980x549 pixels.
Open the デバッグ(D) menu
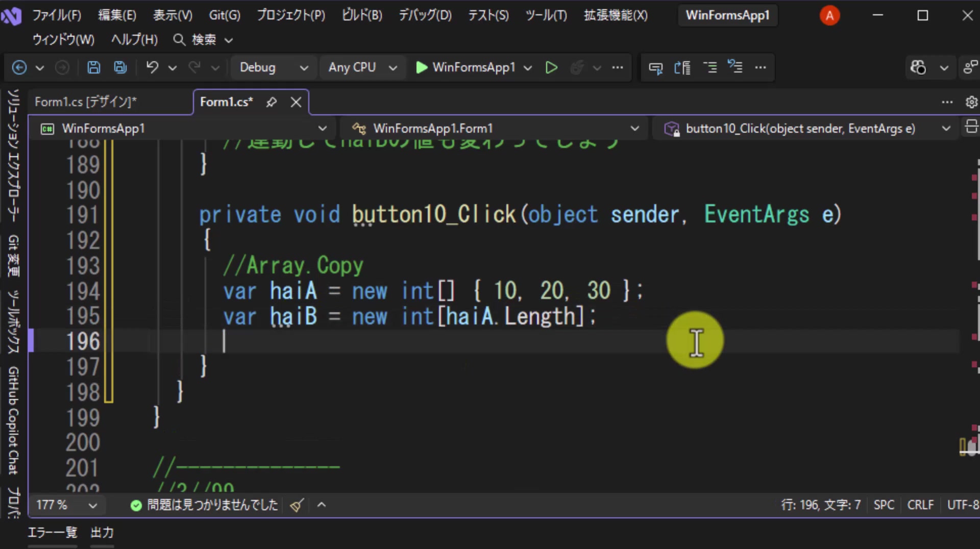coord(425,15)
